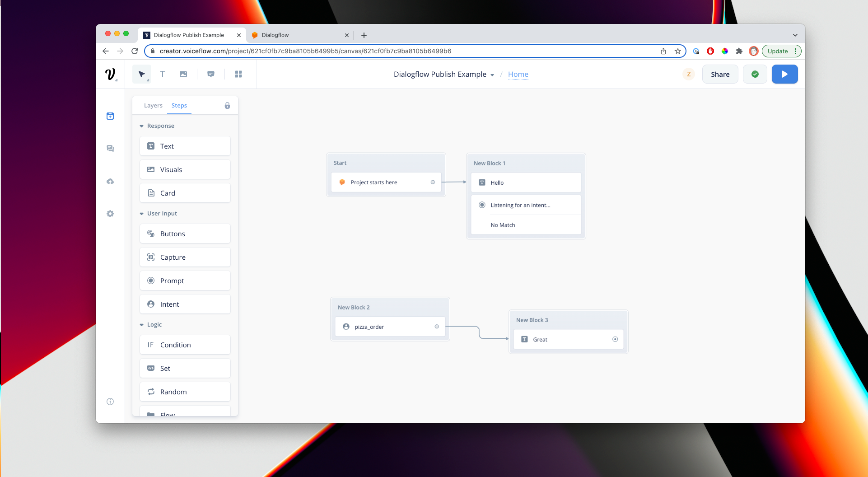Click the Set step icon

pyautogui.click(x=151, y=368)
